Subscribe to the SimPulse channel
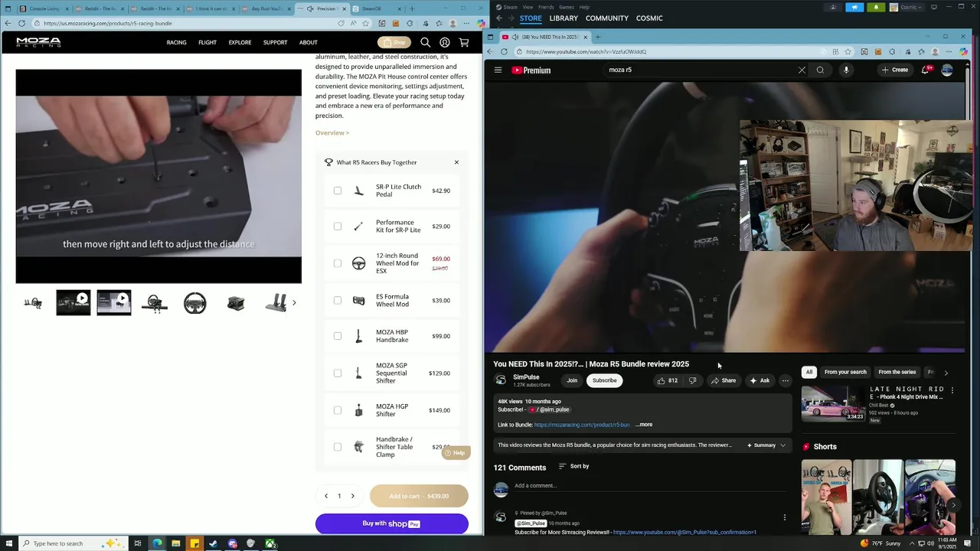This screenshot has width=980, height=551. [x=604, y=380]
